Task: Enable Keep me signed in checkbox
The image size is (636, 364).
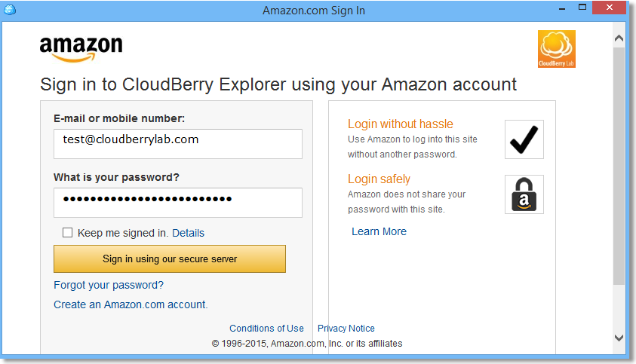Action: 68,233
